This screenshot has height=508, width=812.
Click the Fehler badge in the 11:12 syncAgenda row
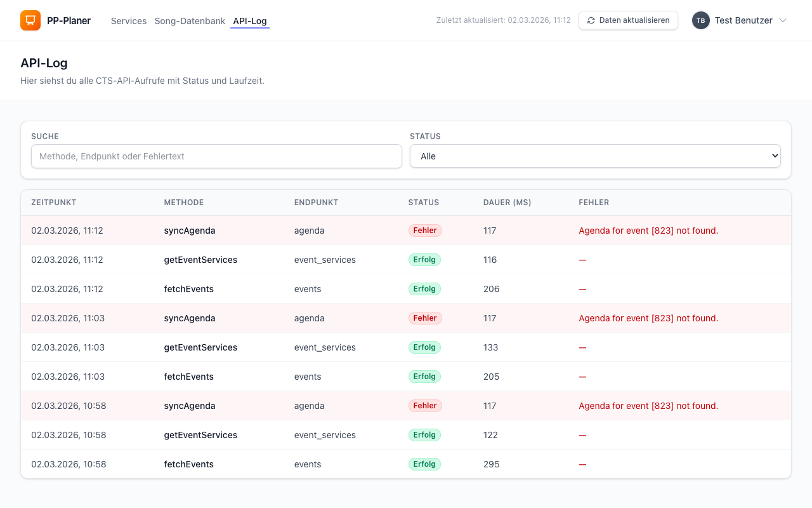425,231
